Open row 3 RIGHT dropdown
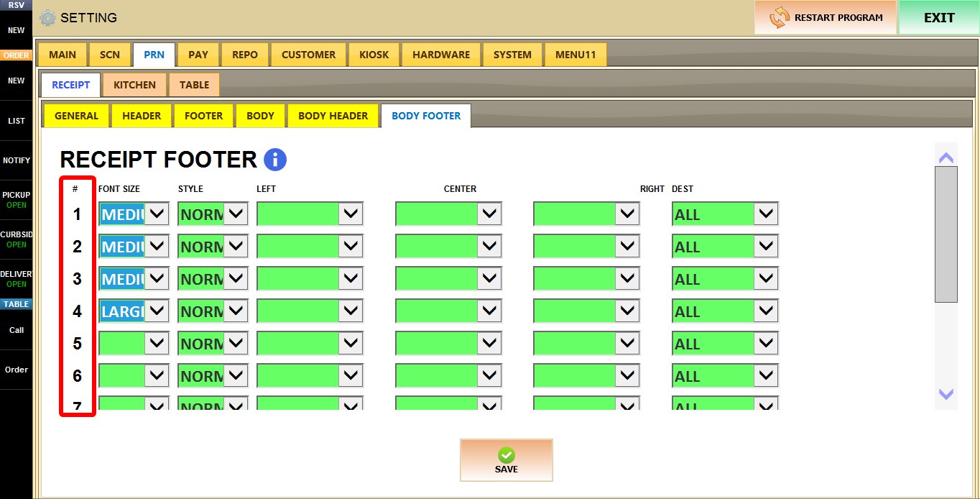This screenshot has width=980, height=499. click(627, 278)
